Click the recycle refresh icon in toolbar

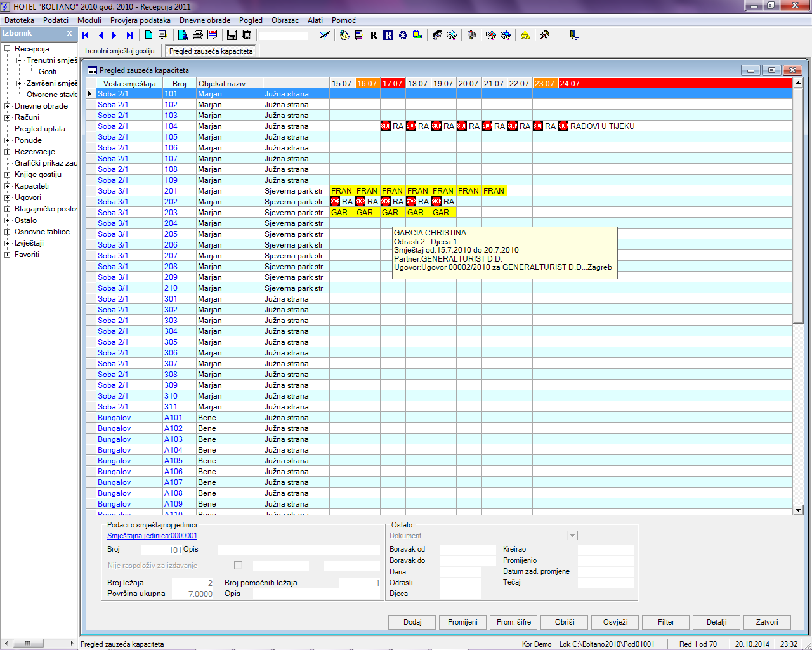point(403,36)
